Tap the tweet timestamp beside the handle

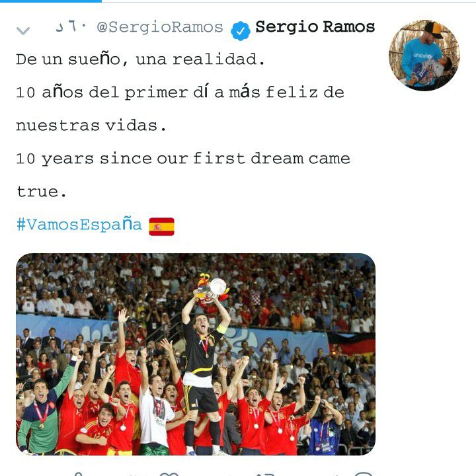[x=71, y=27]
